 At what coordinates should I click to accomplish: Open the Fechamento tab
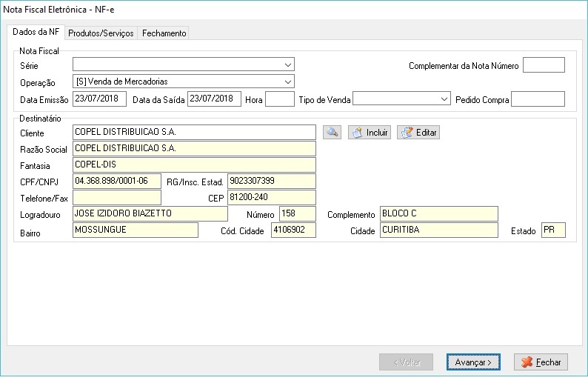164,33
